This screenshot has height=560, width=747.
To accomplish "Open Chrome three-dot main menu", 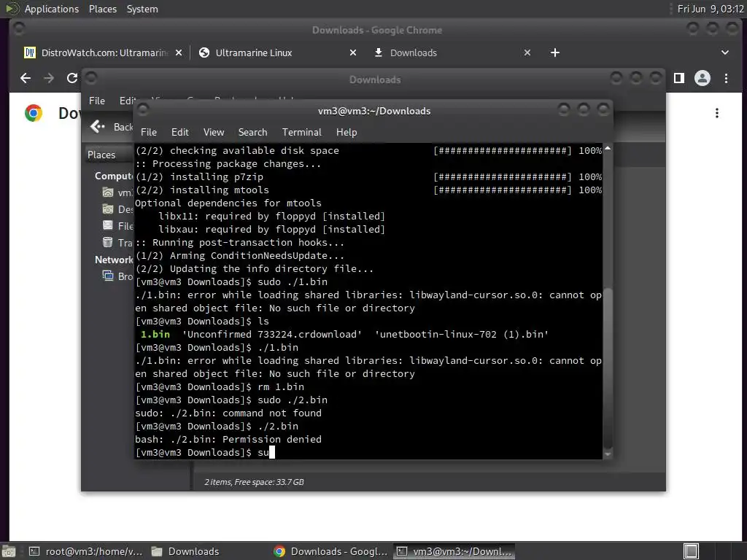I will [x=726, y=78].
